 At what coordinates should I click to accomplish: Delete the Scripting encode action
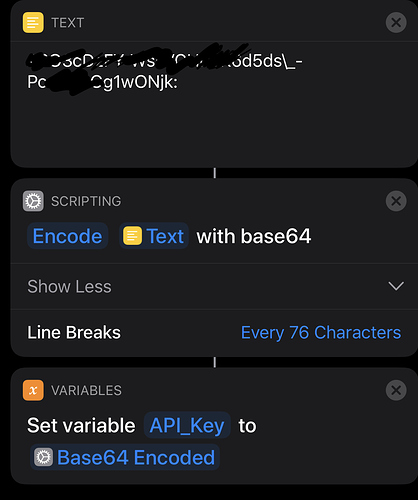(396, 201)
